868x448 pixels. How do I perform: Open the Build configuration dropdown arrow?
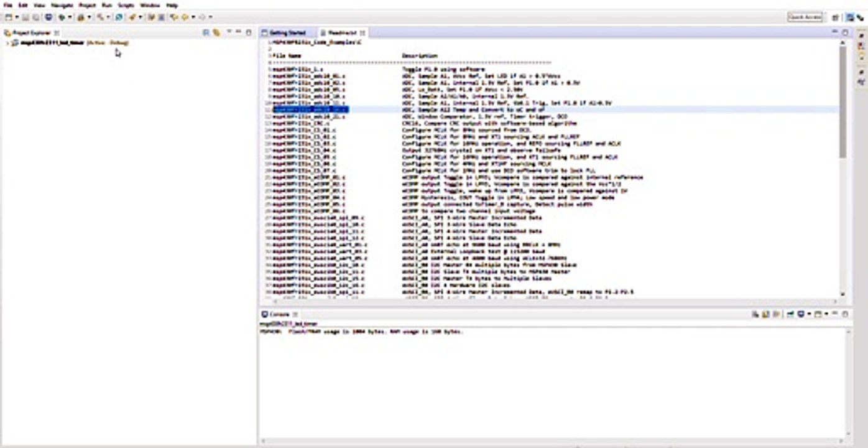click(x=108, y=17)
